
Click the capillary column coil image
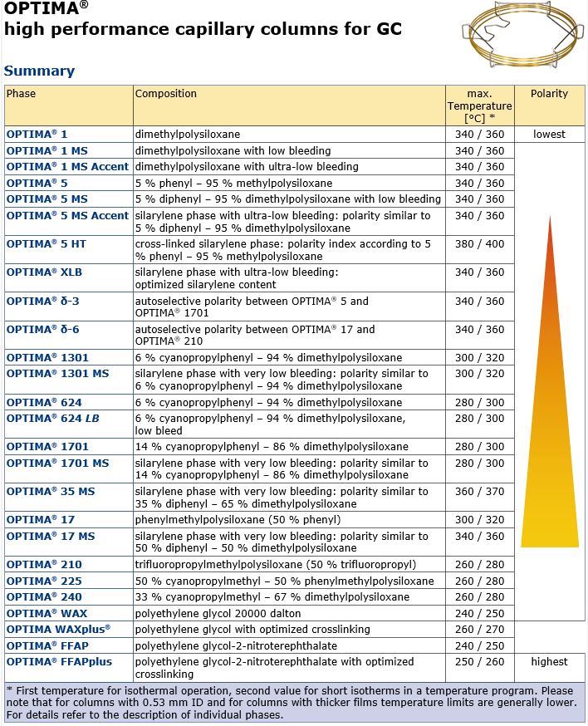(522, 36)
